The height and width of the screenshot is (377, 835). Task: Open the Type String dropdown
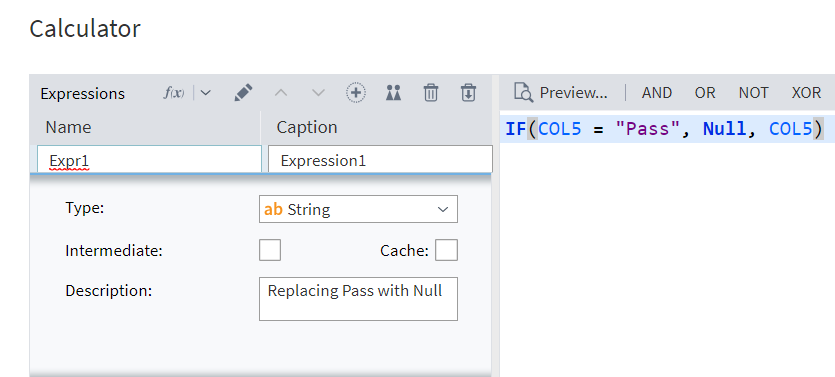(x=358, y=209)
